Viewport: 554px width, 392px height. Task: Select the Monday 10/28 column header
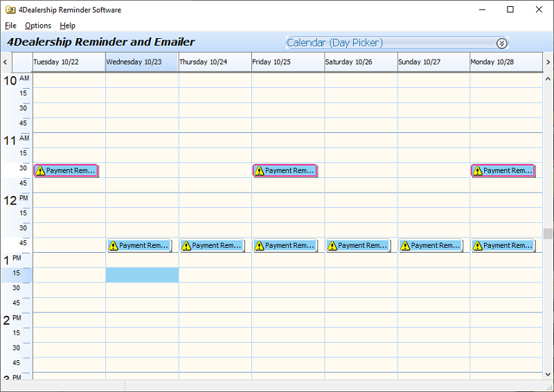point(506,62)
